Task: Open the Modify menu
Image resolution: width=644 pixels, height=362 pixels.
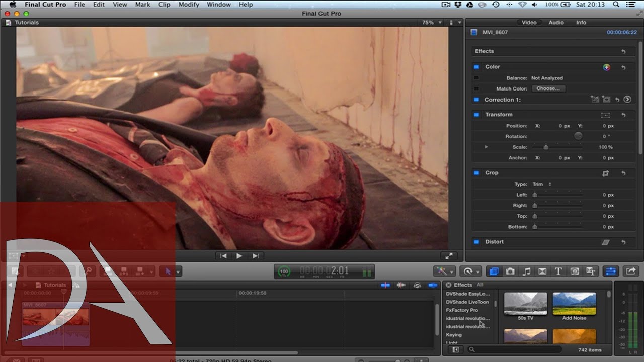Action: point(189,4)
